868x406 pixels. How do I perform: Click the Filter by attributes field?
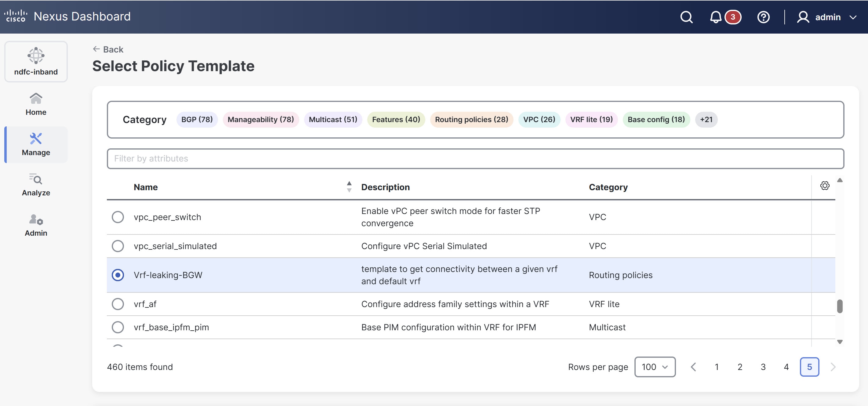(x=475, y=159)
